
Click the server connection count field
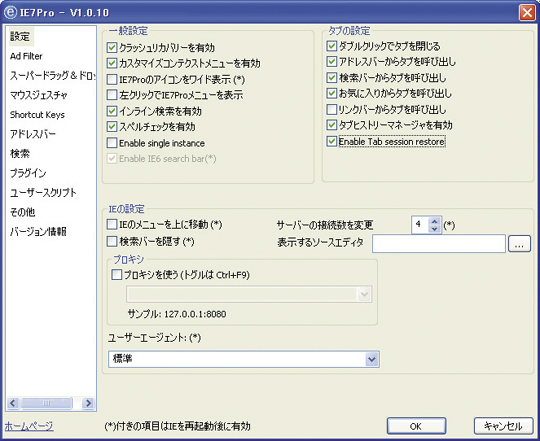pyautogui.click(x=420, y=225)
